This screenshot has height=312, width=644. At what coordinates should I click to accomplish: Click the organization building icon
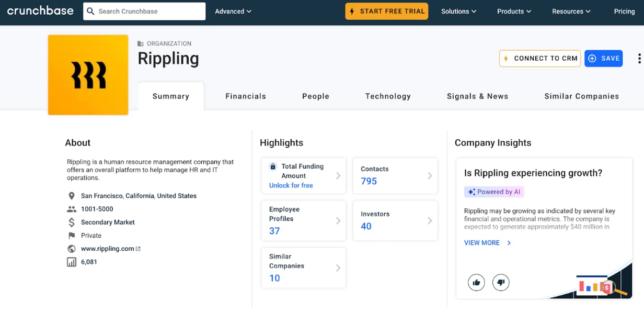click(x=141, y=43)
